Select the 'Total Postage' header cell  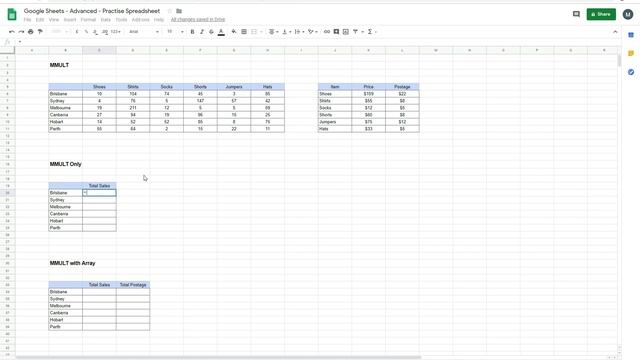(x=133, y=284)
